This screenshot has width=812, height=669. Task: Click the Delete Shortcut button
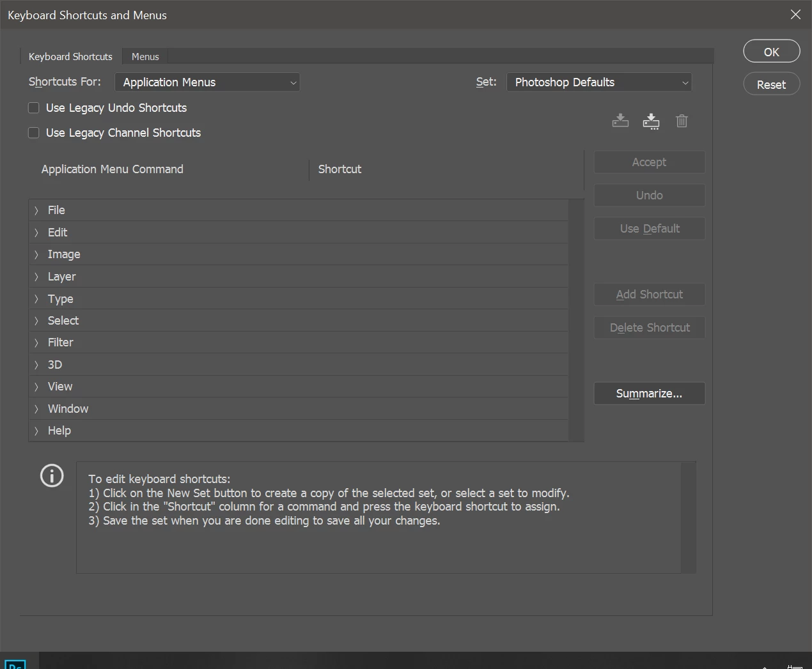pos(650,328)
